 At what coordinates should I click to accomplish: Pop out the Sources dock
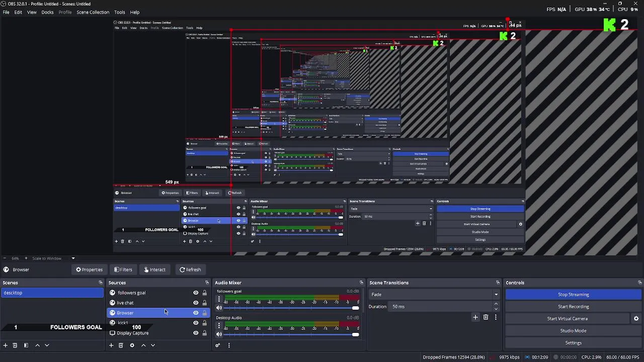(x=207, y=283)
